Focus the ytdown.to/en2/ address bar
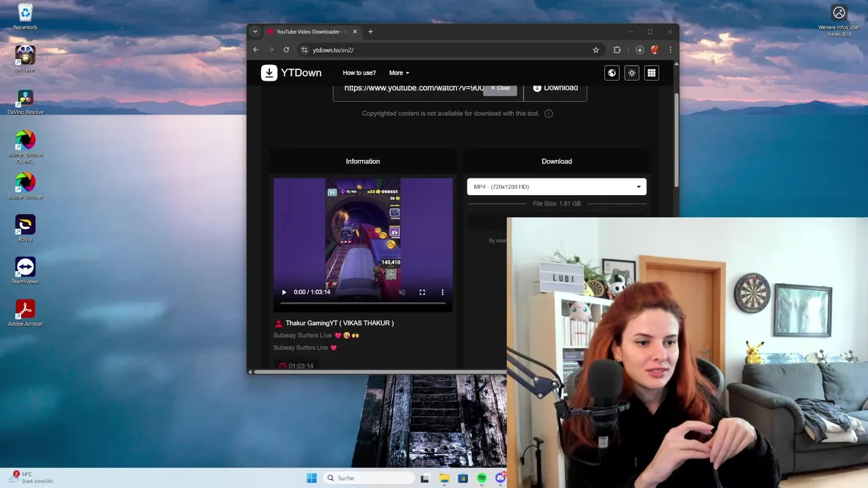This screenshot has height=488, width=868. 448,49
